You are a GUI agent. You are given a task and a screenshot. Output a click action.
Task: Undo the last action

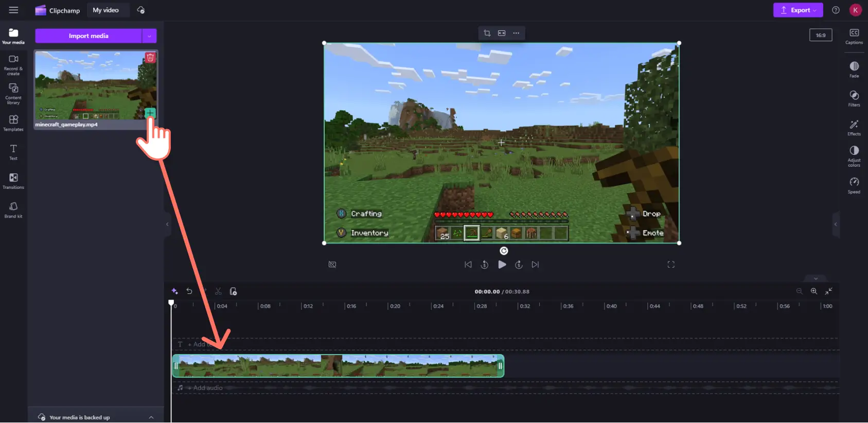pos(189,291)
